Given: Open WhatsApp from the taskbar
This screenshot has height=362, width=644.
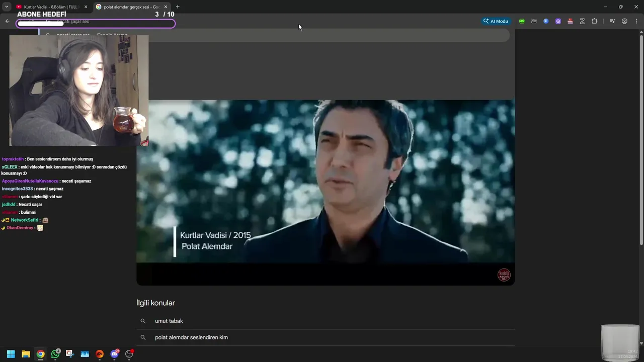Looking at the screenshot, I should (55, 354).
